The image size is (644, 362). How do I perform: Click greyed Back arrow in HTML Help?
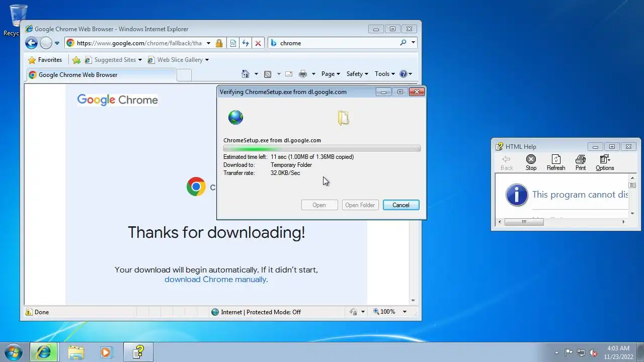(x=507, y=162)
